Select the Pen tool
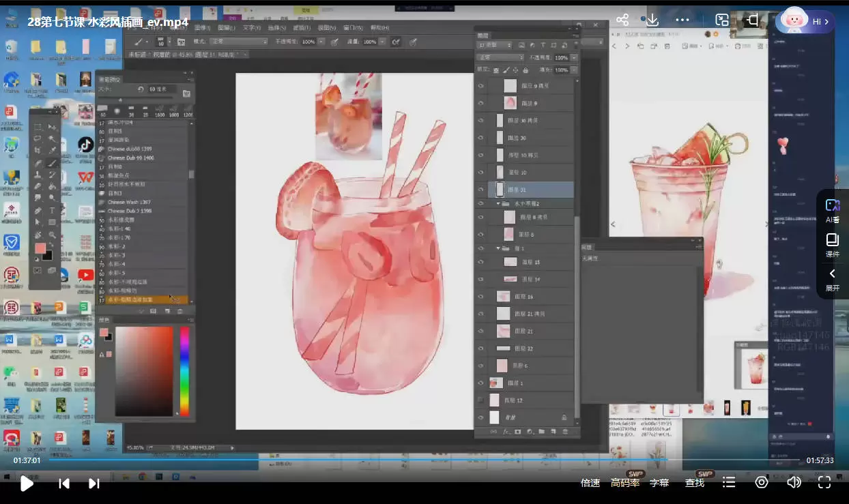Image resolution: width=849 pixels, height=504 pixels. 38,211
